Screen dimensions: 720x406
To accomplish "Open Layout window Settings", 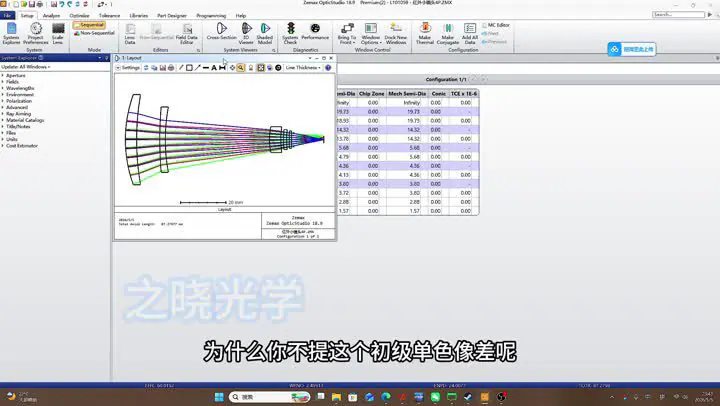I will click(128, 68).
